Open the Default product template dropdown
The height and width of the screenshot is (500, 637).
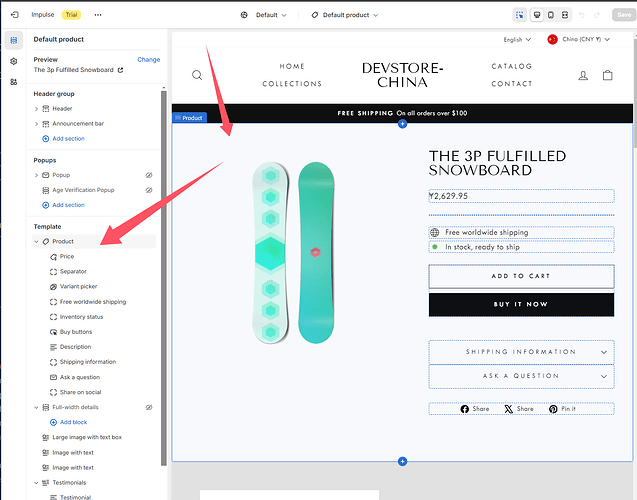[x=344, y=15]
